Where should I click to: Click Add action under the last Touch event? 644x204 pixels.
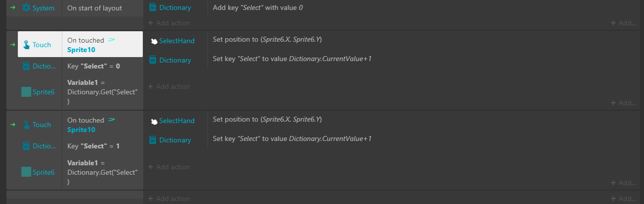169,167
